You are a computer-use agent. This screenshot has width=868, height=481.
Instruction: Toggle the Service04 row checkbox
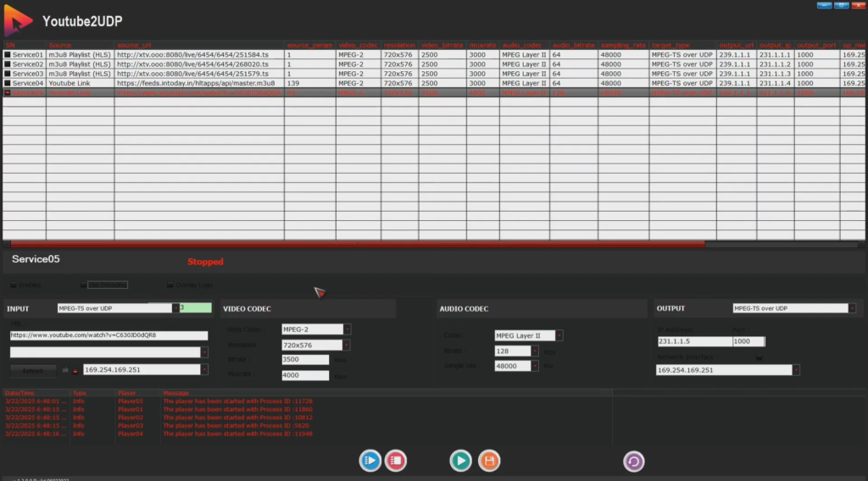coord(7,83)
